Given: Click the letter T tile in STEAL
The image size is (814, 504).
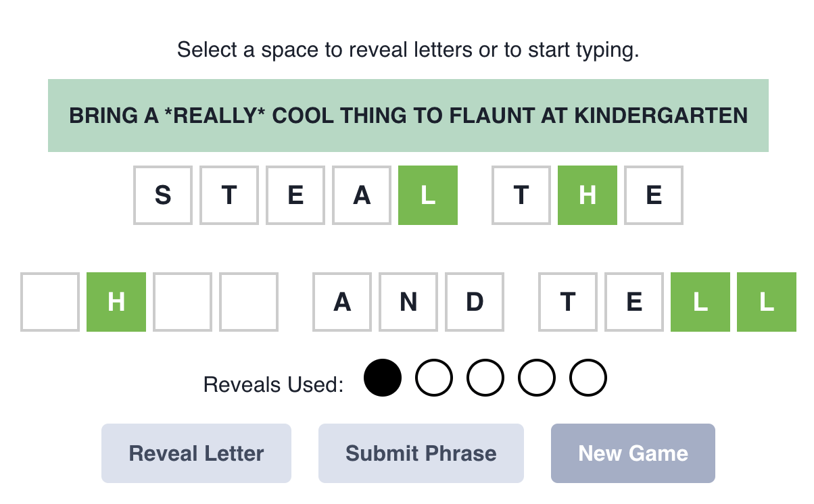Looking at the screenshot, I should pyautogui.click(x=229, y=195).
